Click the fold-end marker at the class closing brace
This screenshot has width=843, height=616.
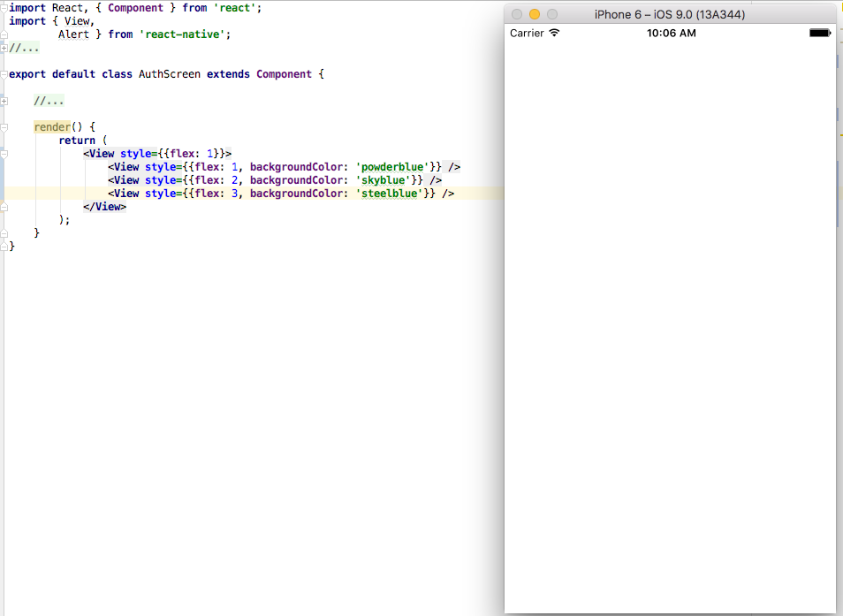click(x=4, y=247)
